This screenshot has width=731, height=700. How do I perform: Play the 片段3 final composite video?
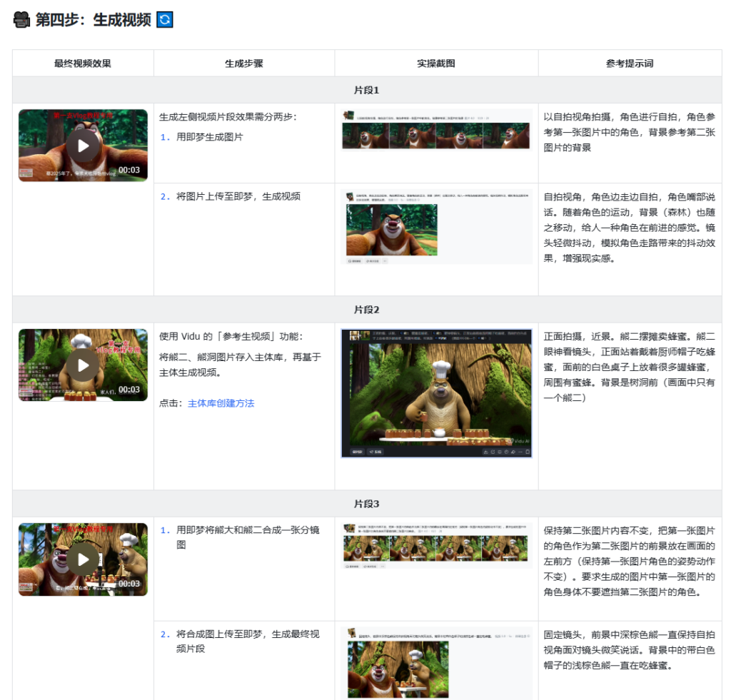point(83,559)
